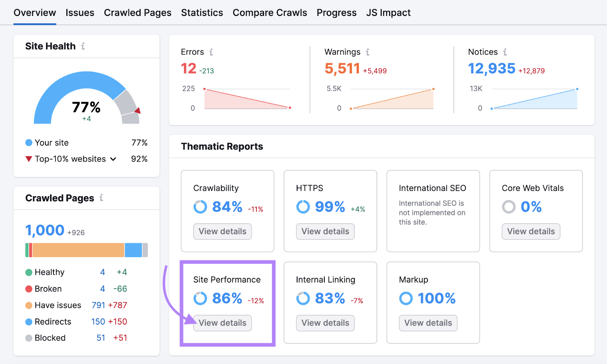The width and height of the screenshot is (607, 364).
Task: Click the Errors info icon
Action: pos(211,52)
